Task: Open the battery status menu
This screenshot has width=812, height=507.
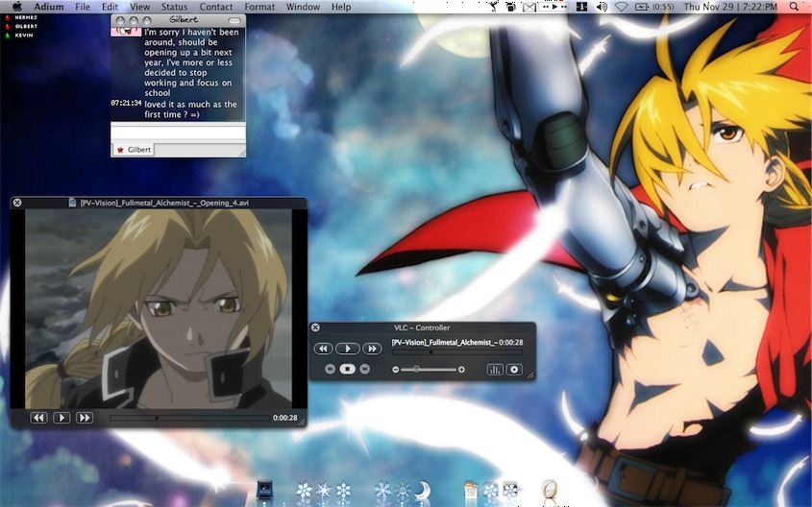Action: click(x=654, y=7)
